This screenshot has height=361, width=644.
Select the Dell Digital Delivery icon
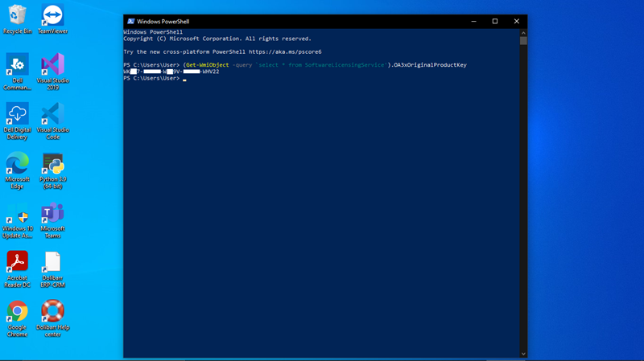pos(17,113)
